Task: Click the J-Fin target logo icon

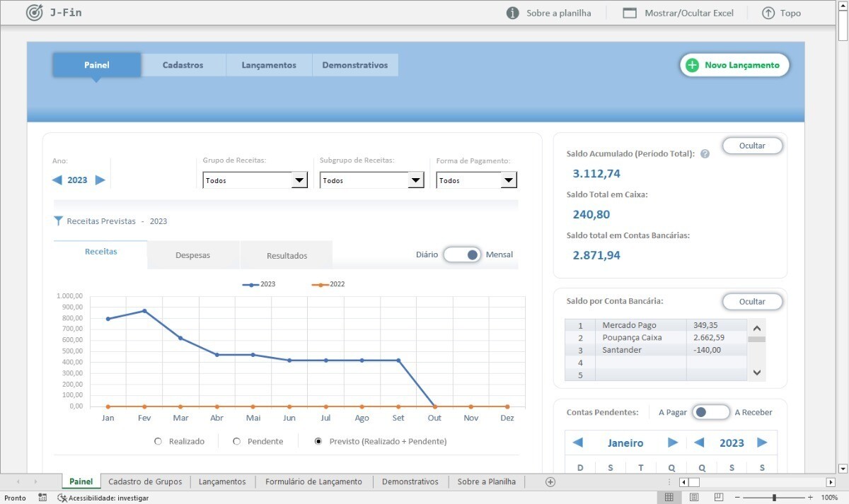Action: click(34, 13)
